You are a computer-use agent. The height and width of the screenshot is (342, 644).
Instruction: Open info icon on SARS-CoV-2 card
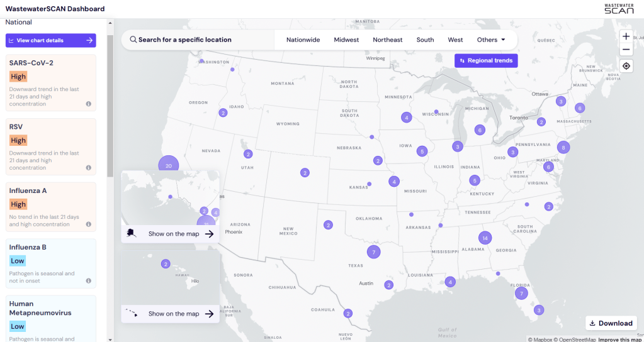(88, 104)
